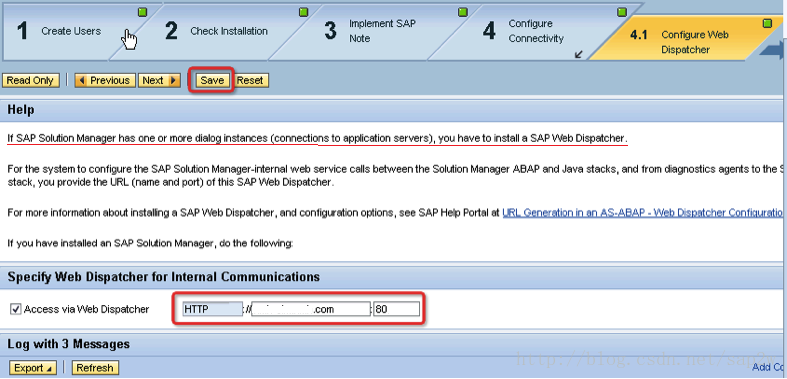This screenshot has width=787, height=379.
Task: Open the HTTP protocol dropdown field
Action: tap(212, 309)
